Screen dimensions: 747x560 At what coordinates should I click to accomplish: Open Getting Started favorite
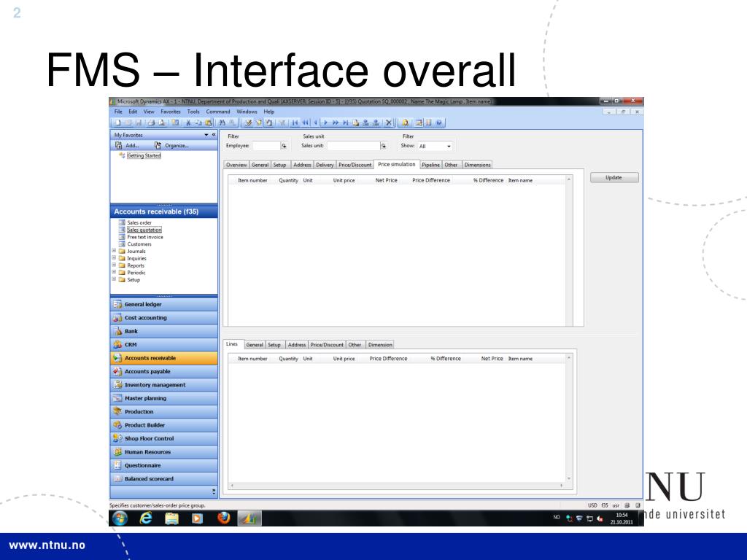tap(144, 156)
